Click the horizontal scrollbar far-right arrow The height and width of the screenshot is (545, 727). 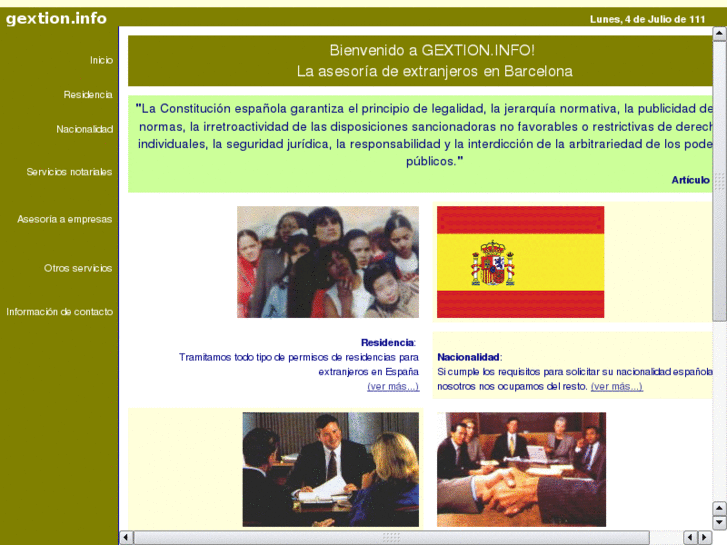coord(705,538)
